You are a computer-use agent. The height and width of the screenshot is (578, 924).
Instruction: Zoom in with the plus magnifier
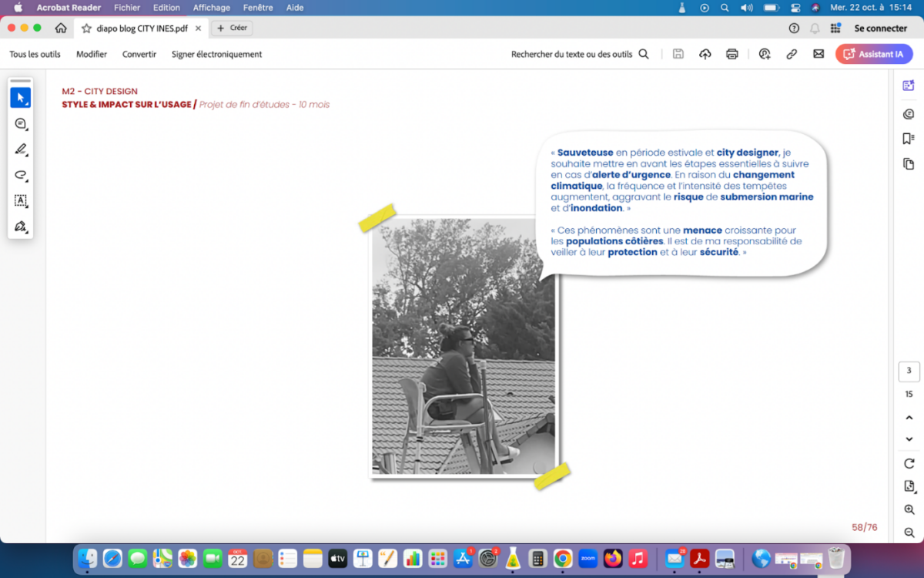(x=909, y=509)
